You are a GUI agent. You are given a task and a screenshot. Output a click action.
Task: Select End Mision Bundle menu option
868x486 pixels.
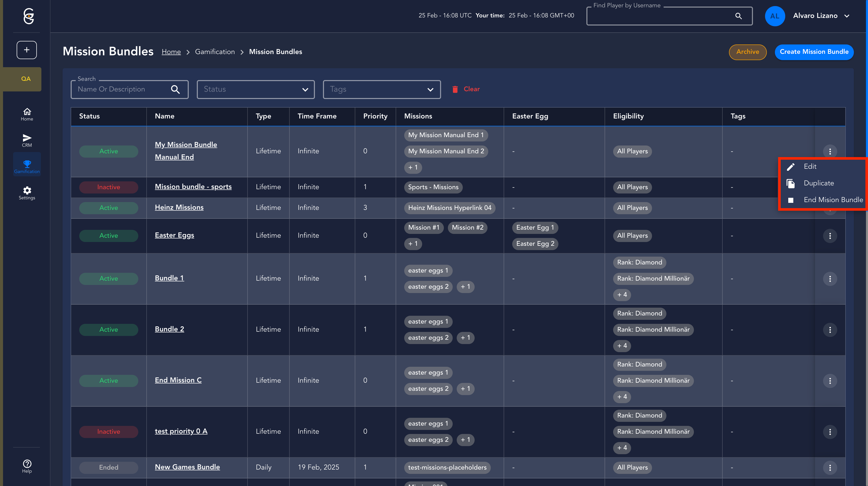click(x=833, y=200)
